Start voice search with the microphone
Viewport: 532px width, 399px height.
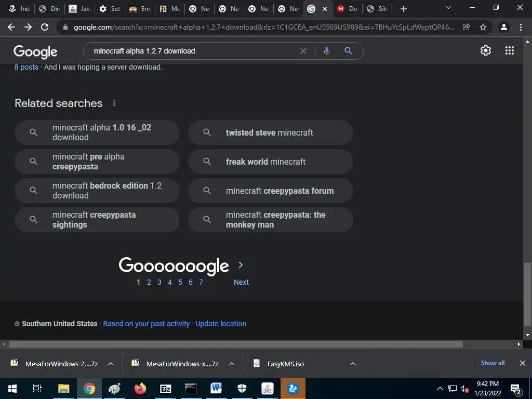click(326, 51)
